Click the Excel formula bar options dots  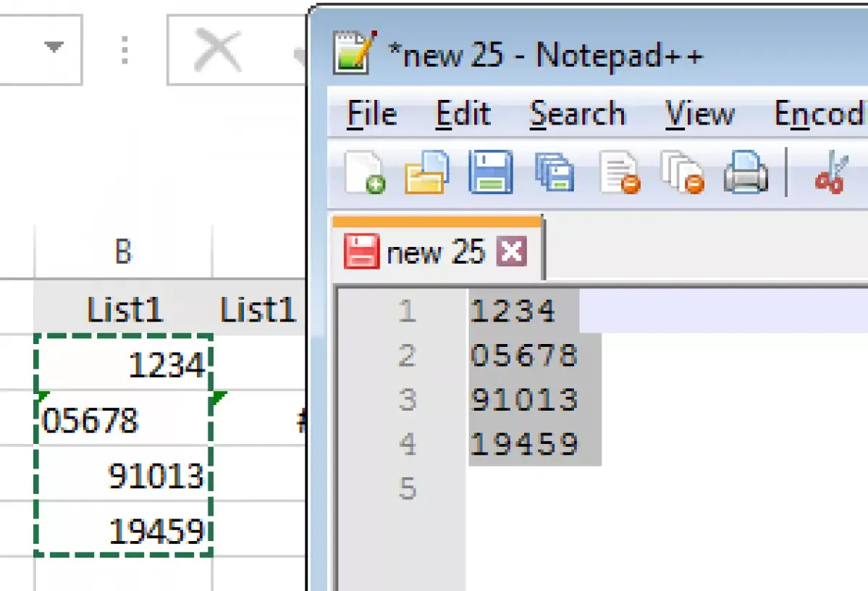pyautogui.click(x=125, y=51)
